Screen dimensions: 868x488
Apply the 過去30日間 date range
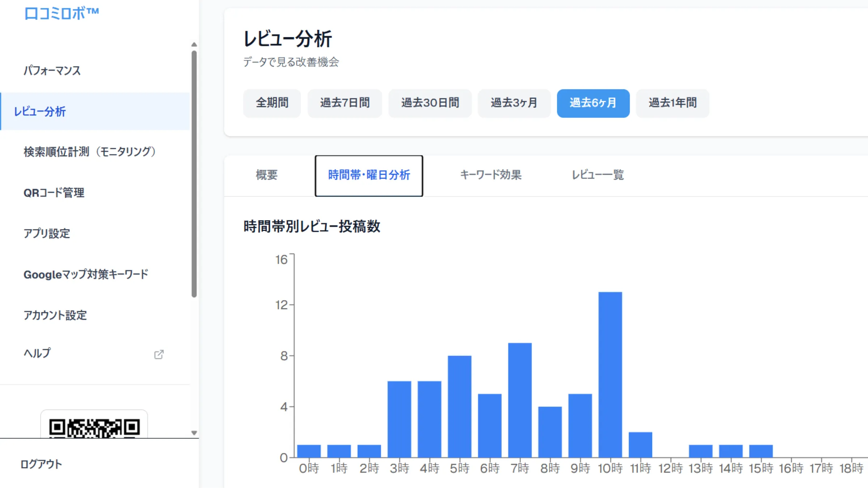coord(430,103)
